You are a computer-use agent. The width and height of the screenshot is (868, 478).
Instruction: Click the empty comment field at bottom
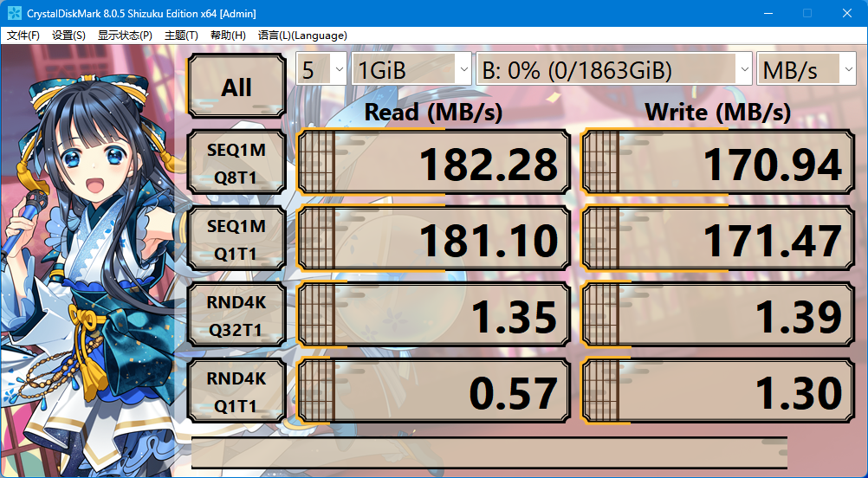click(x=489, y=453)
